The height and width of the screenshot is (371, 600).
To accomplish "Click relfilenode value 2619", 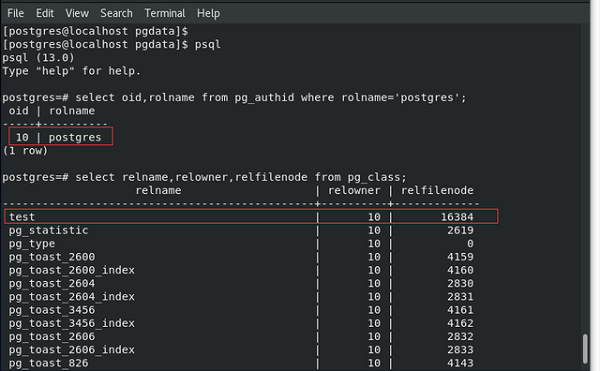I will tap(460, 230).
